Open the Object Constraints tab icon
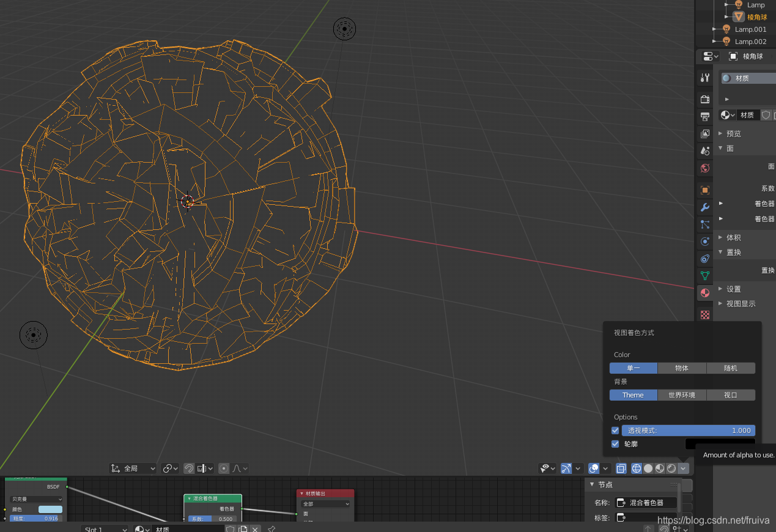The image size is (776, 532). point(705,259)
